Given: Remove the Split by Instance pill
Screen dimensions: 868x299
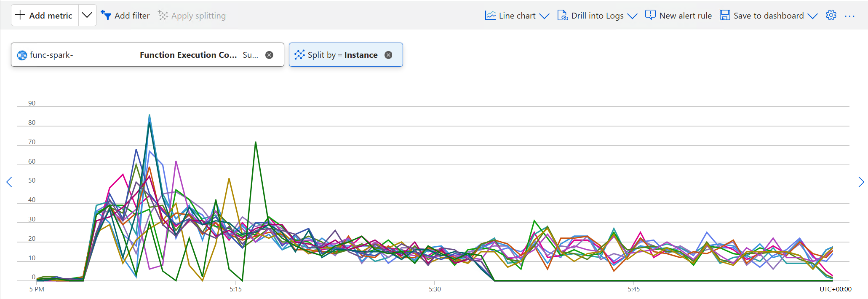Looking at the screenshot, I should (x=388, y=55).
